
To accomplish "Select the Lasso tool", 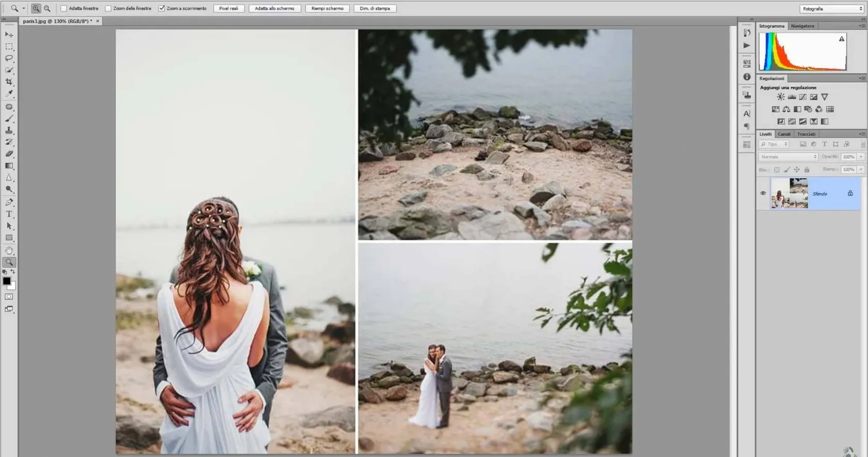I will point(9,58).
